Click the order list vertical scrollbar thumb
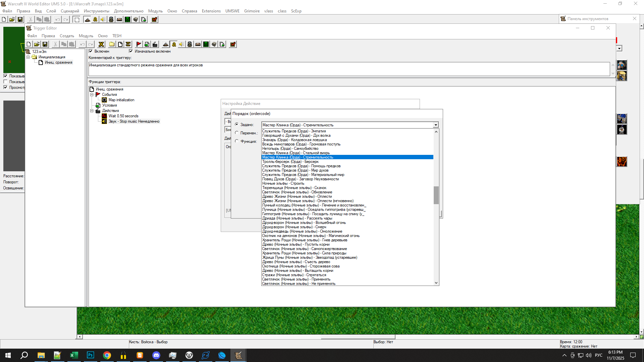The width and height of the screenshot is (644, 362). click(x=436, y=195)
